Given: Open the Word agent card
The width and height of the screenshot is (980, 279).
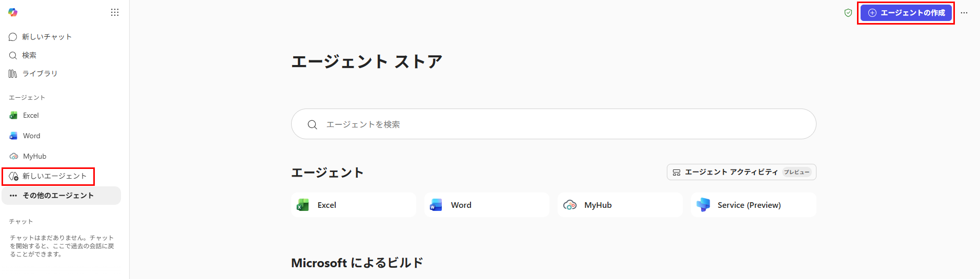Looking at the screenshot, I should pyautogui.click(x=486, y=205).
